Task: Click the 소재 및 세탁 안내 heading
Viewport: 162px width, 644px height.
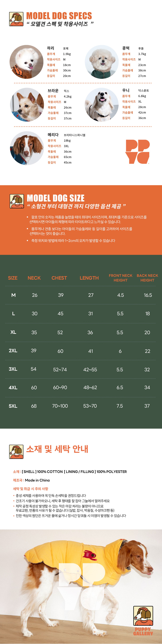Action: (x=57, y=449)
